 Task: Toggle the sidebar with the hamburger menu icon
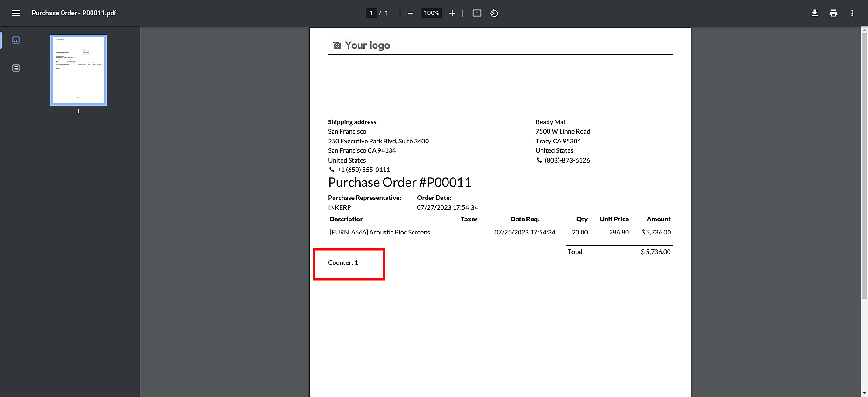point(16,13)
